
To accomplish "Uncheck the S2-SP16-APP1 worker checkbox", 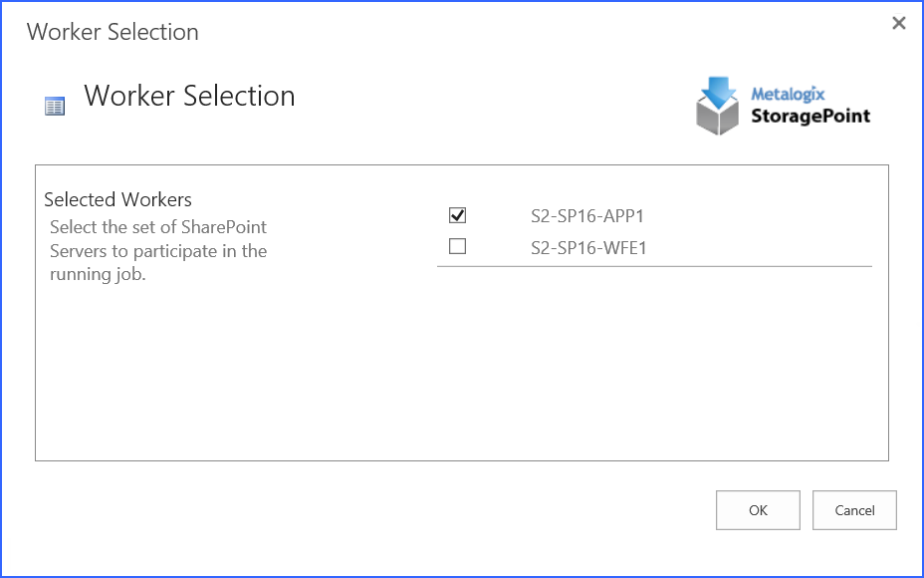I will [x=458, y=215].
